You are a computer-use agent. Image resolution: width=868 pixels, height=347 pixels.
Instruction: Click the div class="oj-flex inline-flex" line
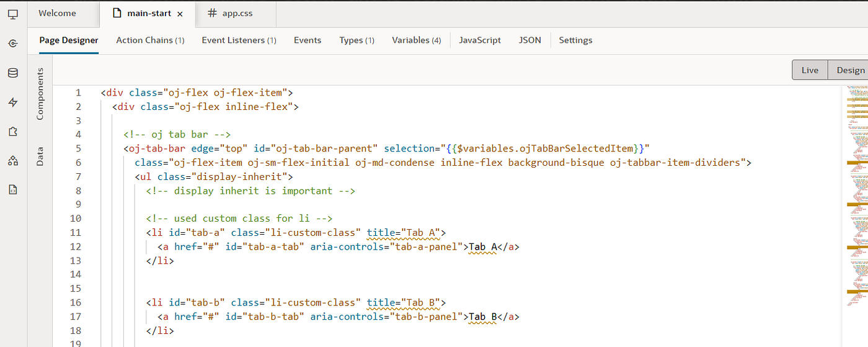205,107
